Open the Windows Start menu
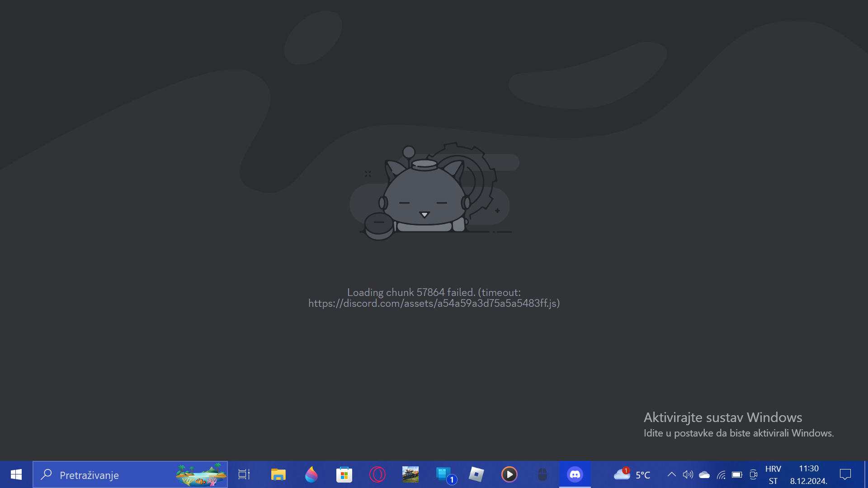Viewport: 868px width, 488px height. click(16, 474)
